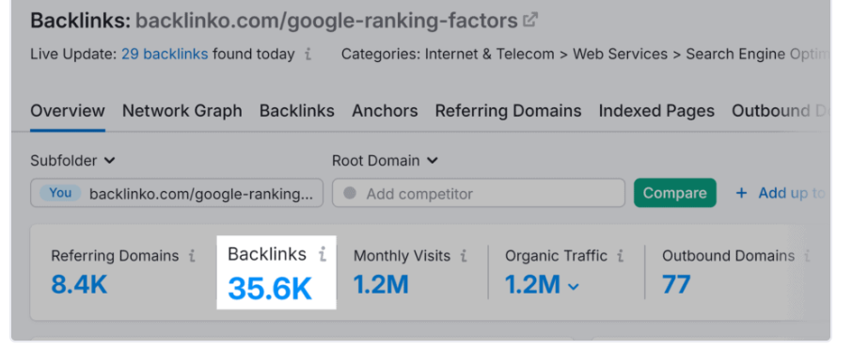Image resolution: width=868 pixels, height=350 pixels.
Task: Open the 29 backlinks link
Action: (x=165, y=55)
